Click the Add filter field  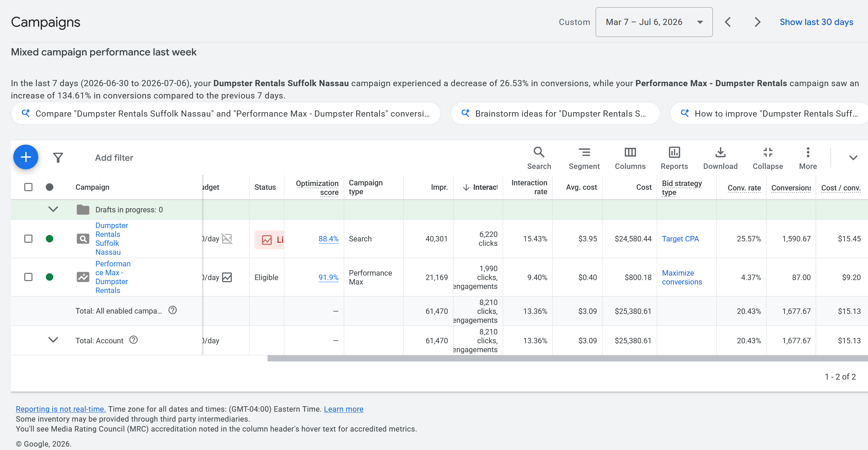coord(114,158)
